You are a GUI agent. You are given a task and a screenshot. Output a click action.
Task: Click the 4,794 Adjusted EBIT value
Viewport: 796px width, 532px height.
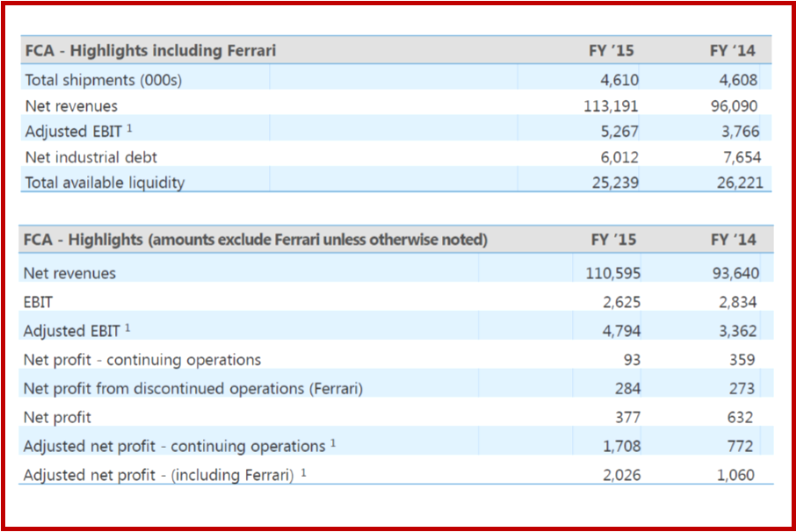tap(621, 332)
